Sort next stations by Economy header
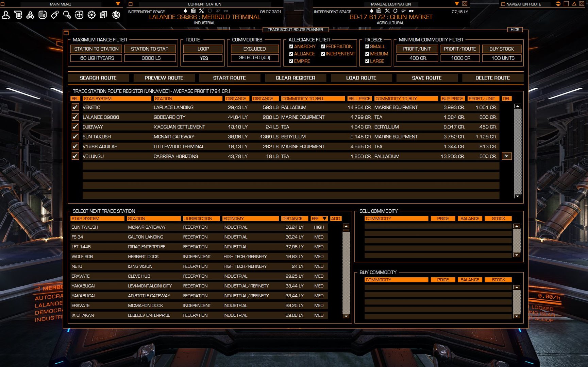The image size is (588, 367). (251, 219)
